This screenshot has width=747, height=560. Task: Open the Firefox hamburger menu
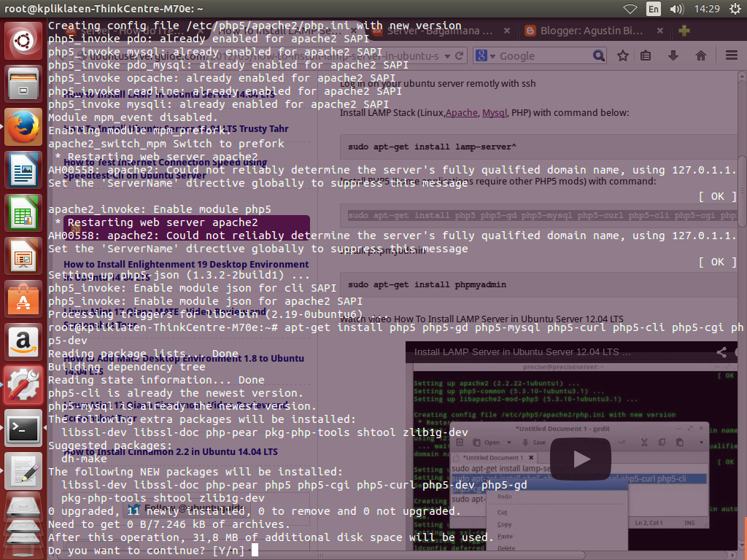tap(732, 55)
